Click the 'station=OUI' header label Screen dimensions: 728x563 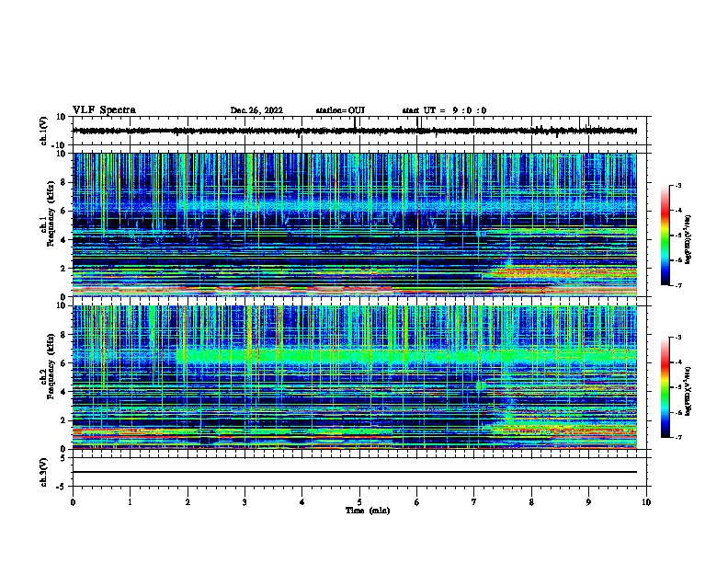point(340,110)
